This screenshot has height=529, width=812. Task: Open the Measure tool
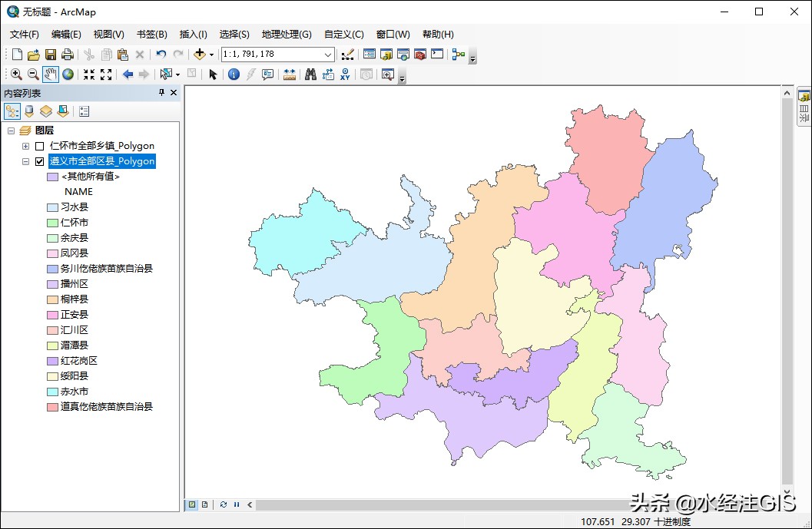289,74
